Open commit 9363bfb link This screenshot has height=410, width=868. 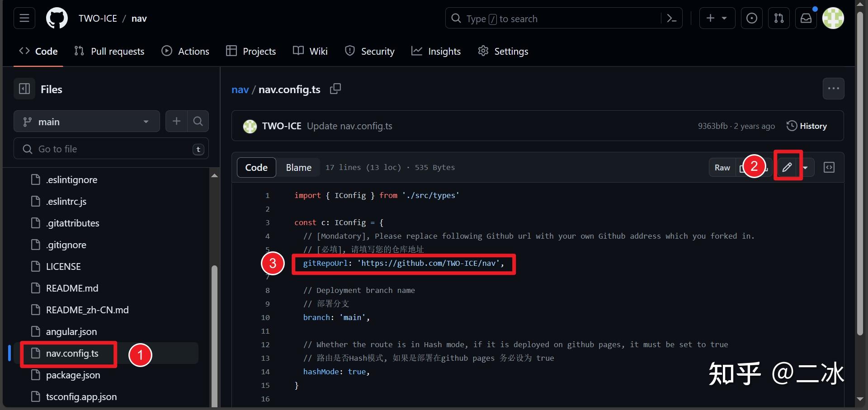[712, 126]
